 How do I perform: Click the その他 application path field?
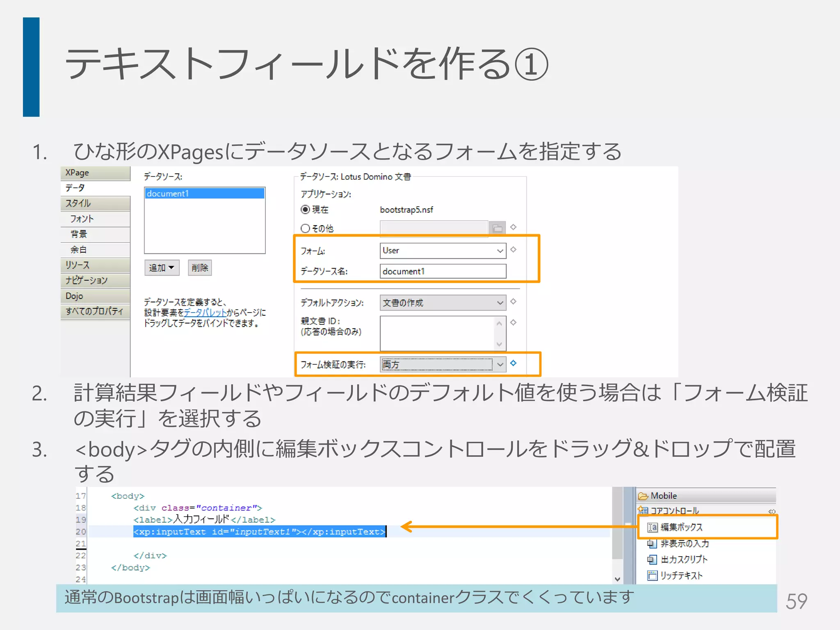(434, 228)
